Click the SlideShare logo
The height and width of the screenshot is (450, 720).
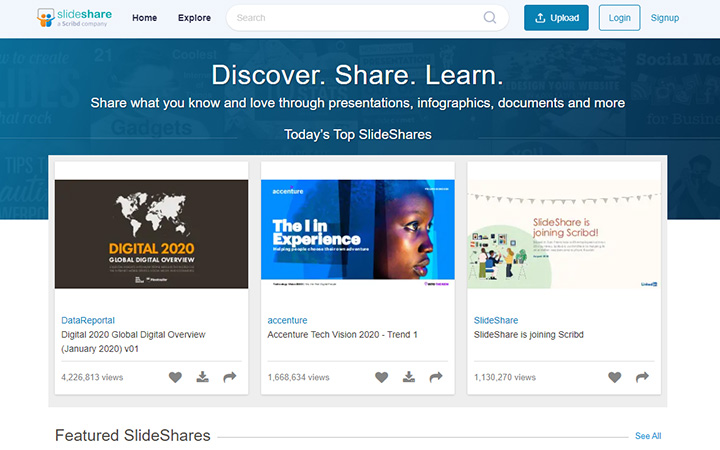[74, 17]
